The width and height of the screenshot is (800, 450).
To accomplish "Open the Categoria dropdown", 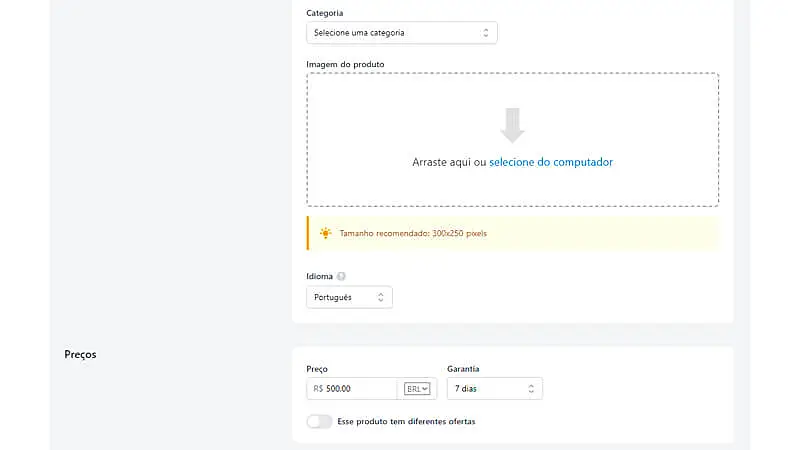I will 402,33.
